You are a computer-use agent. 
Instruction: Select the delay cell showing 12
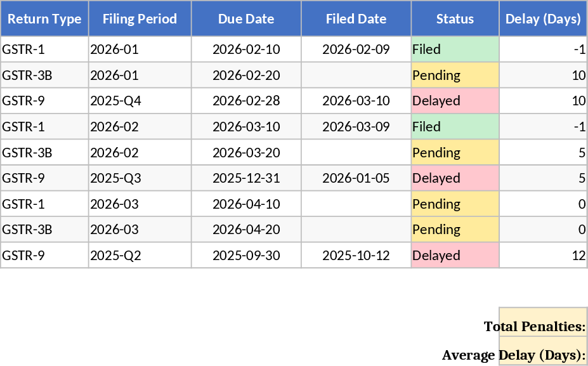543,256
